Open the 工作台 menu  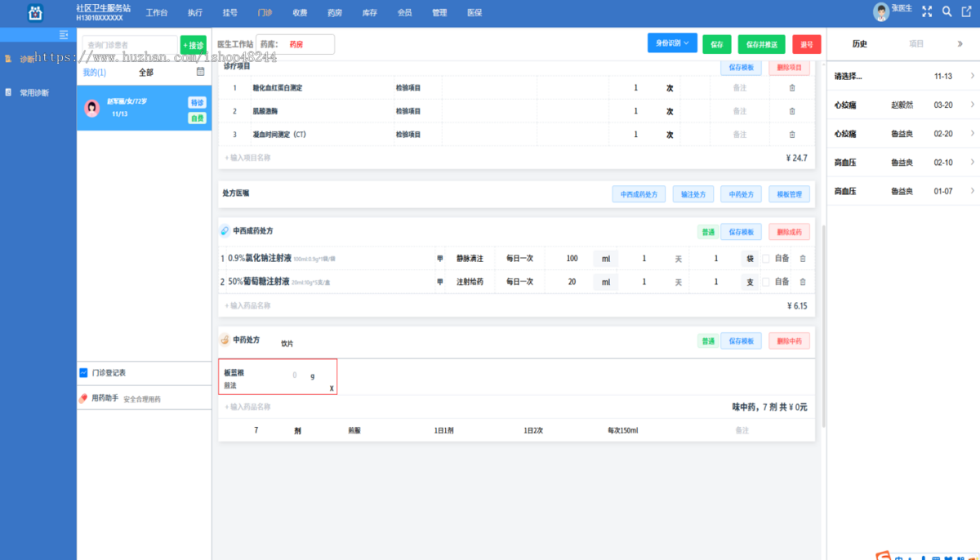(157, 12)
